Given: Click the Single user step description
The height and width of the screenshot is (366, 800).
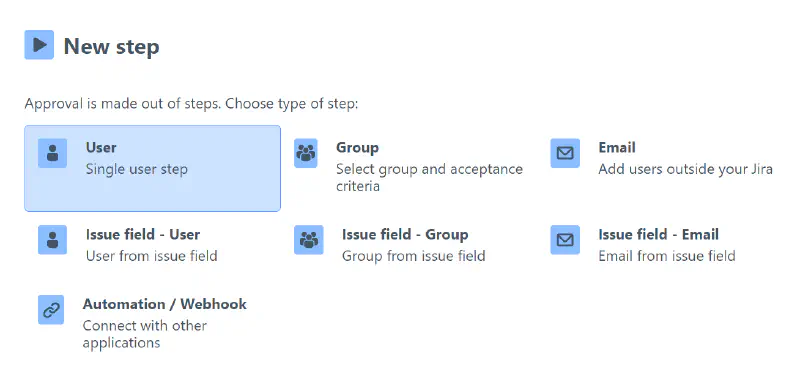Looking at the screenshot, I should 137,169.
